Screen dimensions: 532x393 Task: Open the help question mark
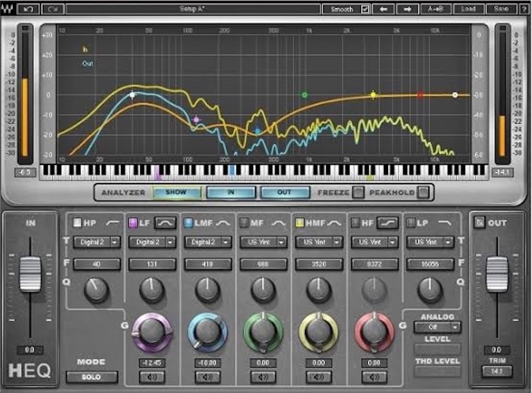coord(525,9)
